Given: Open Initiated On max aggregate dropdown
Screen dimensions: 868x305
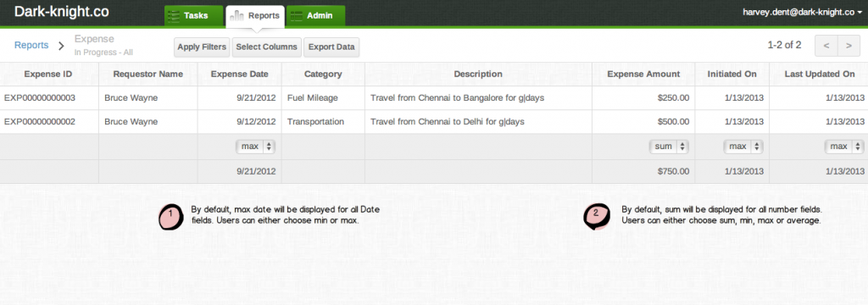Looking at the screenshot, I should click(x=743, y=147).
